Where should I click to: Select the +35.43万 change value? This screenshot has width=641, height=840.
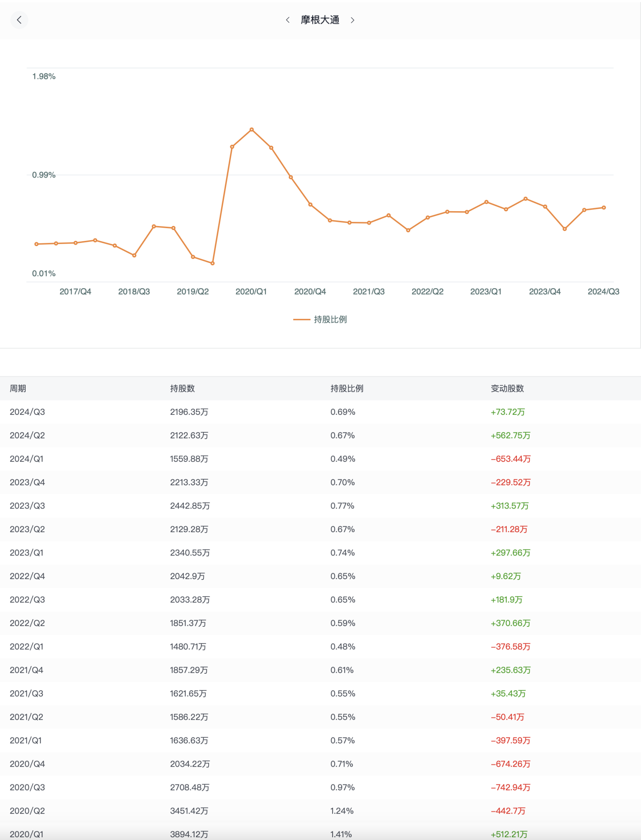click(x=508, y=693)
